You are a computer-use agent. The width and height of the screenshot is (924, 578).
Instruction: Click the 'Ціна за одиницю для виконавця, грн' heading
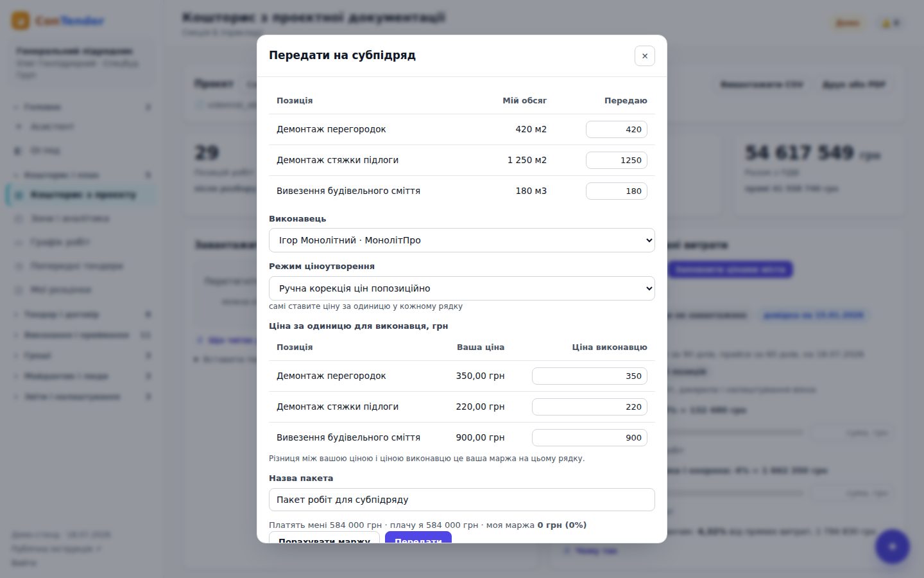359,326
